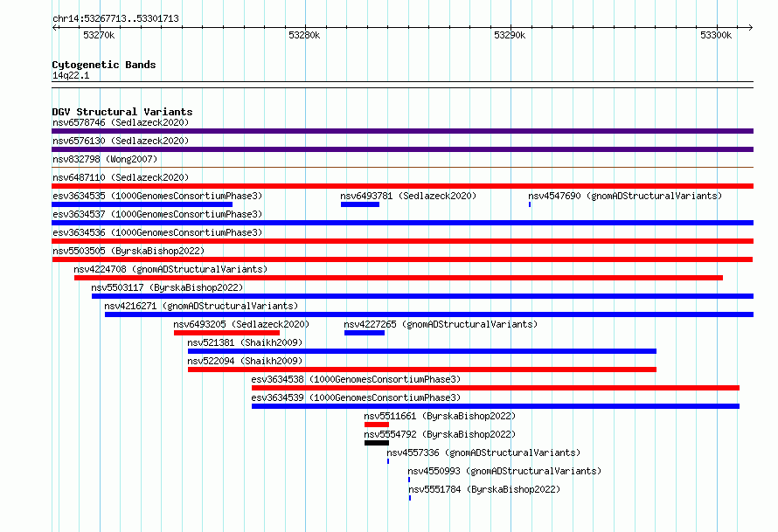
Task: Open esv3634535 variant label
Action: (x=157, y=196)
